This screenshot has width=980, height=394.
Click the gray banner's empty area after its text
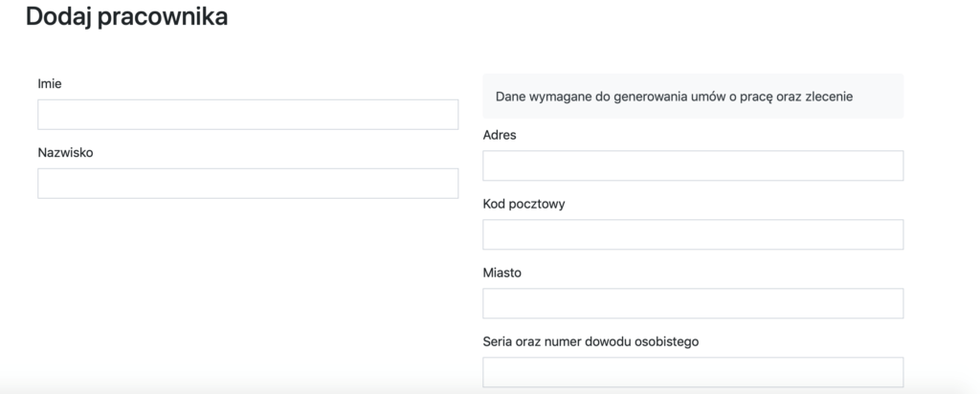tap(880, 97)
